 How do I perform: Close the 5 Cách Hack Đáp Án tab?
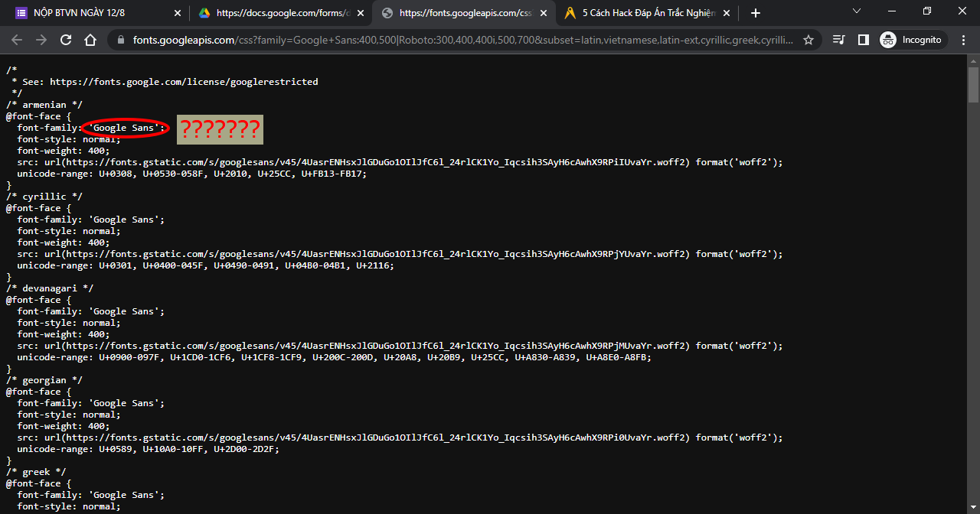coord(727,13)
